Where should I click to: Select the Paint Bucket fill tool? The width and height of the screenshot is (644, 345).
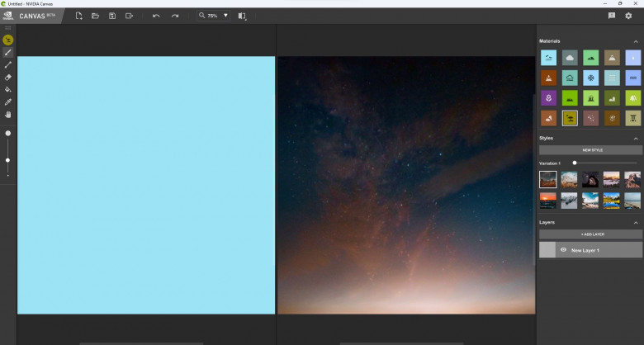click(7, 89)
